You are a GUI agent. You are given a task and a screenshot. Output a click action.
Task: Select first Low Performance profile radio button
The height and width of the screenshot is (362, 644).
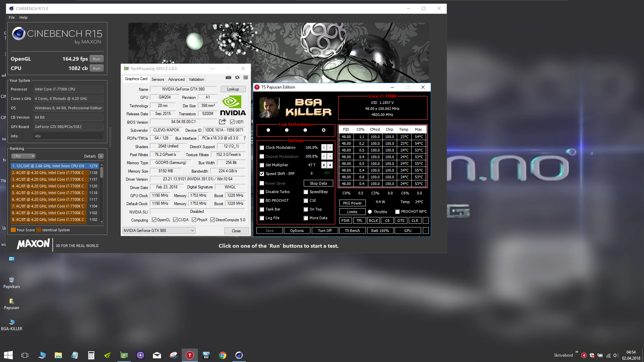(268, 130)
